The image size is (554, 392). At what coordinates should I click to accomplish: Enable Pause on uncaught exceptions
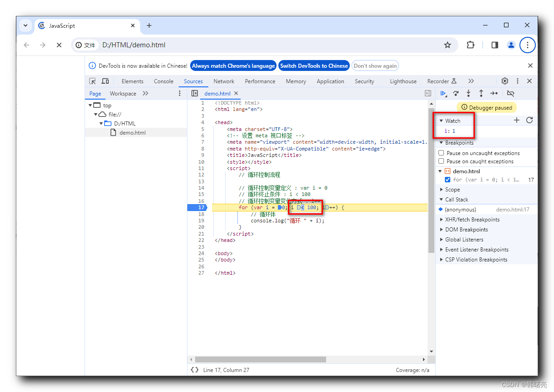tap(441, 153)
